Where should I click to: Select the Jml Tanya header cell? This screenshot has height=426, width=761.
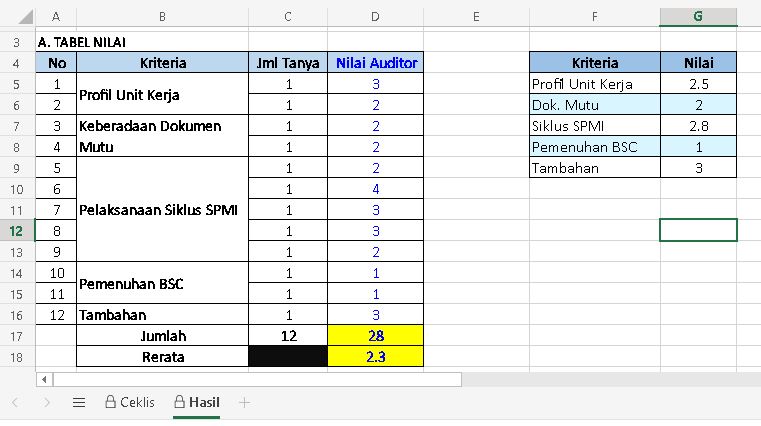coord(288,63)
